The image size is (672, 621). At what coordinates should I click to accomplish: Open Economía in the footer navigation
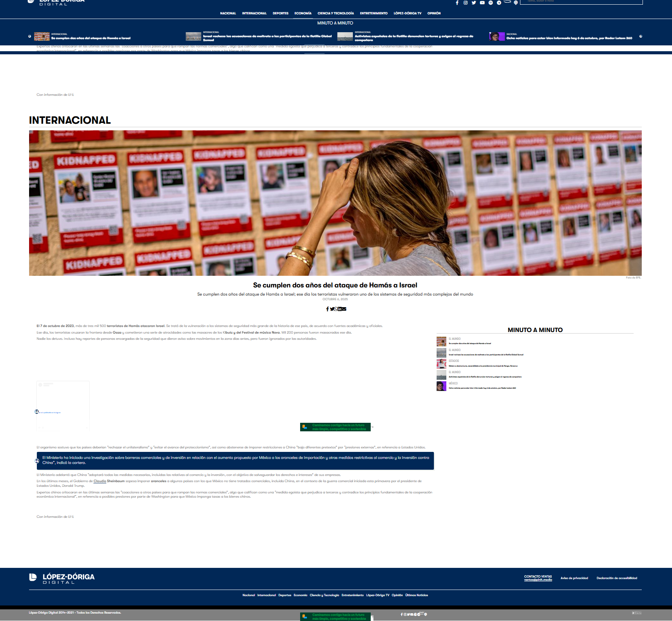click(x=301, y=595)
